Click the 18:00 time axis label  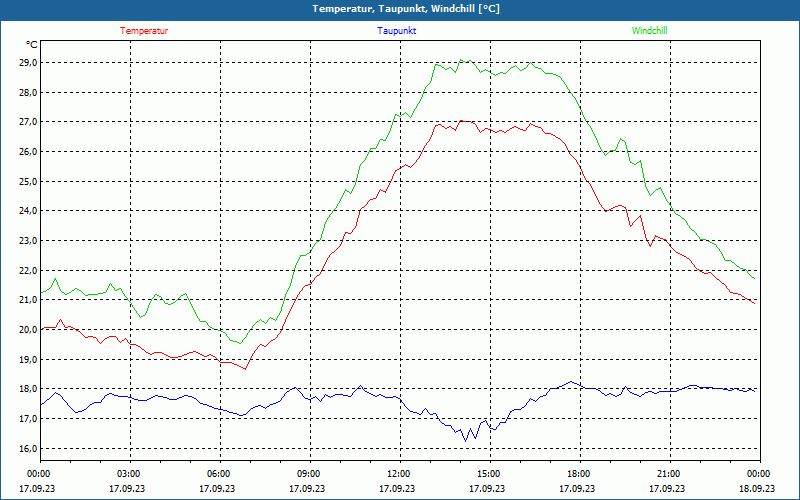coord(577,474)
